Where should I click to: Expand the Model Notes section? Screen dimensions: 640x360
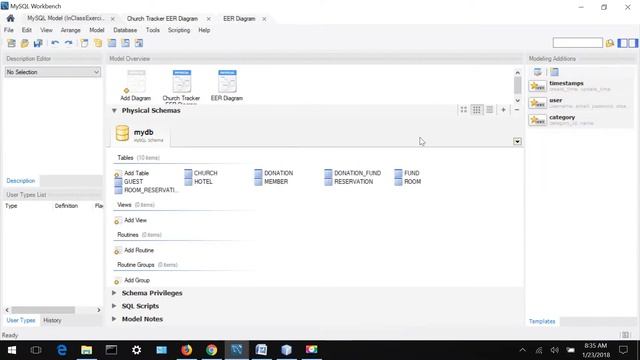(x=114, y=319)
